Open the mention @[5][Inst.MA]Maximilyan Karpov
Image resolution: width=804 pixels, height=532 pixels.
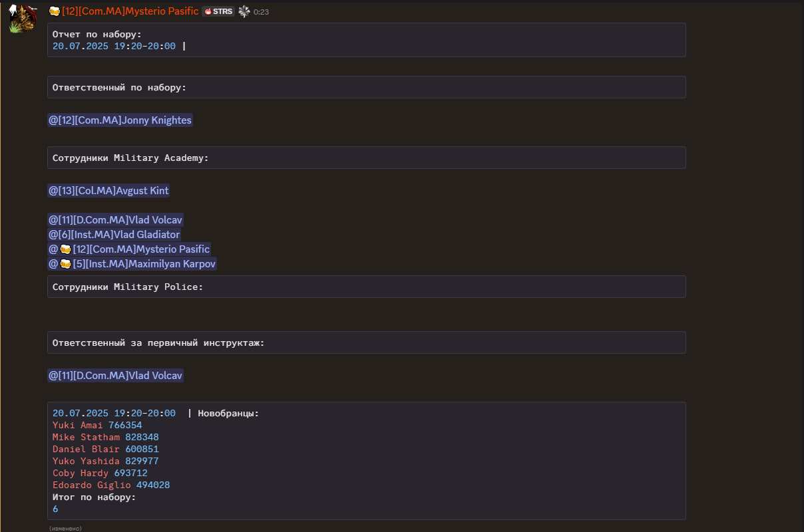(132, 264)
